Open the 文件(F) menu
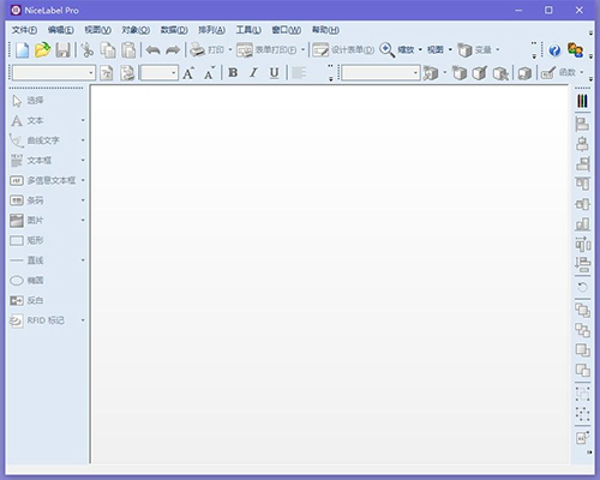Image resolution: width=600 pixels, height=480 pixels. tap(24, 30)
